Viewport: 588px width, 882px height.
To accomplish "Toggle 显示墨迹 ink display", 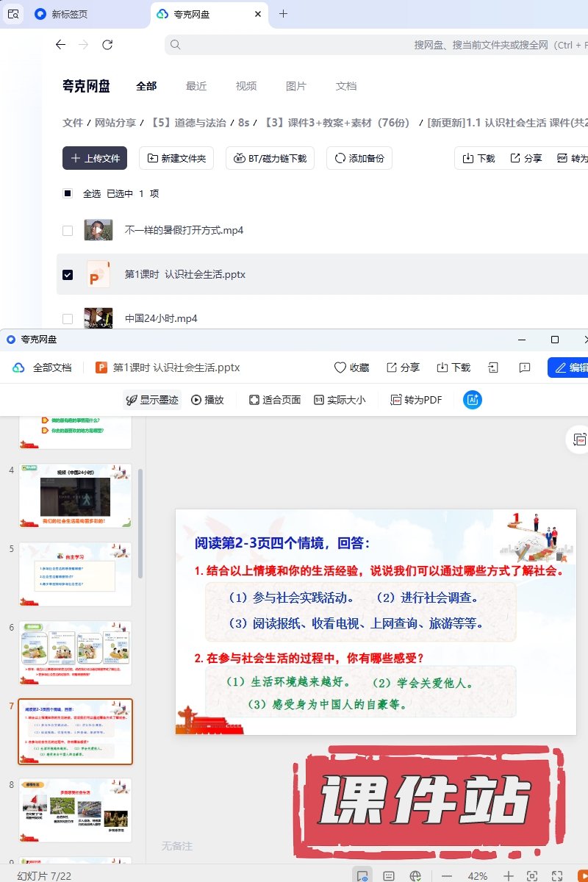I will (x=151, y=400).
